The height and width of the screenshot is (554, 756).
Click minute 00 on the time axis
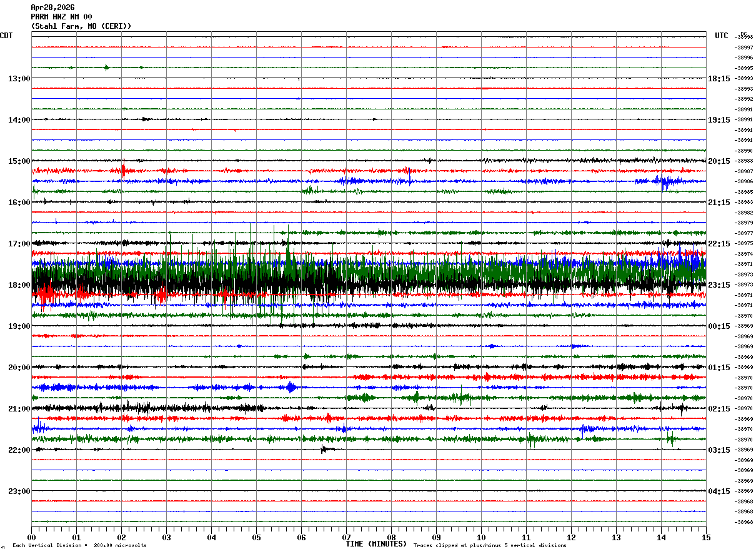32,538
